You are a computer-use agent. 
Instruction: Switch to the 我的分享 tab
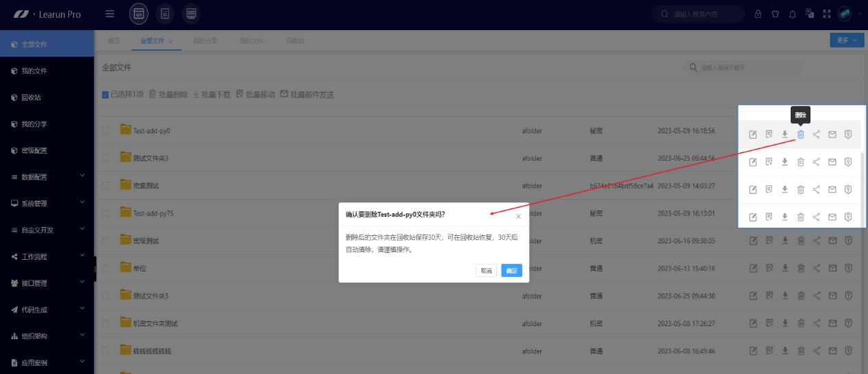tap(205, 41)
